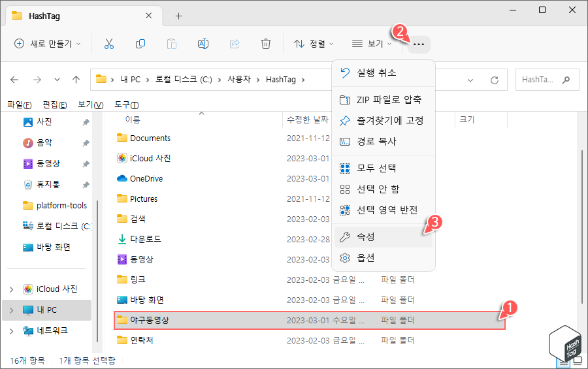This screenshot has width=588, height=369.
Task: Open the 새로 만들기 dropdown
Action: [x=47, y=44]
